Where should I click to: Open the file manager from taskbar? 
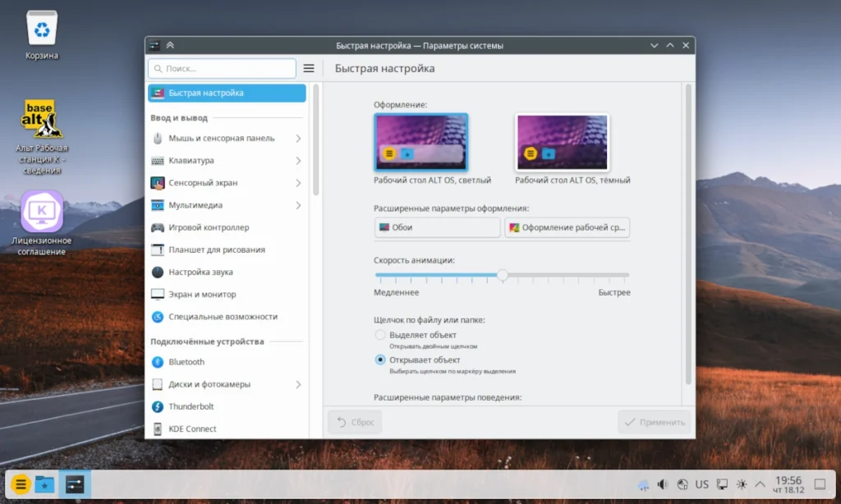coord(45,484)
